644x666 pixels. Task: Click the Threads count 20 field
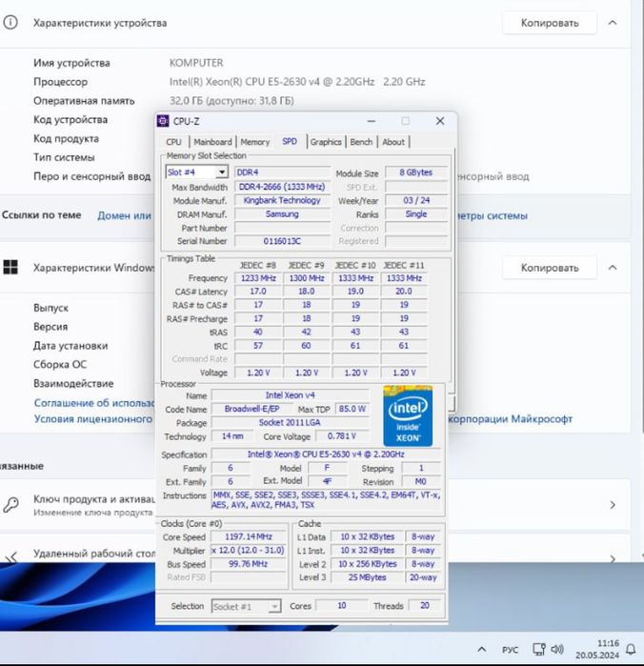pyautogui.click(x=424, y=606)
